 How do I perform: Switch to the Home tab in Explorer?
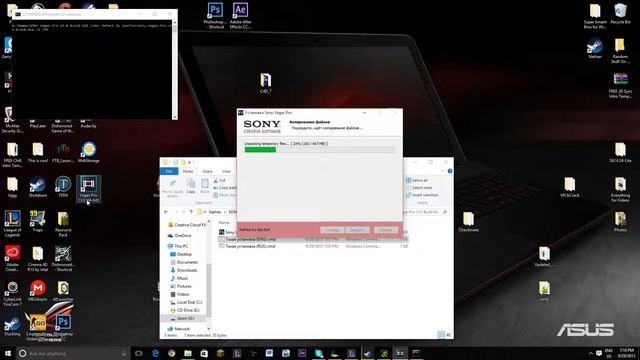coord(188,171)
